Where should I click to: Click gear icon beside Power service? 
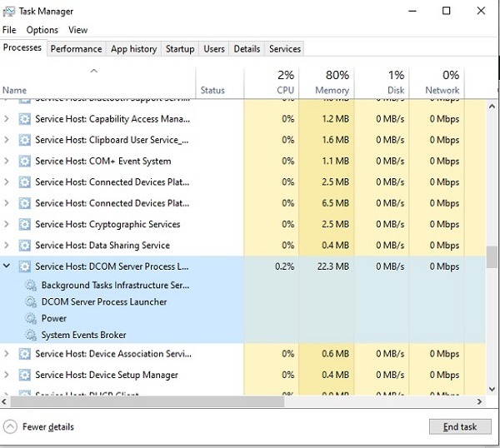pos(31,318)
